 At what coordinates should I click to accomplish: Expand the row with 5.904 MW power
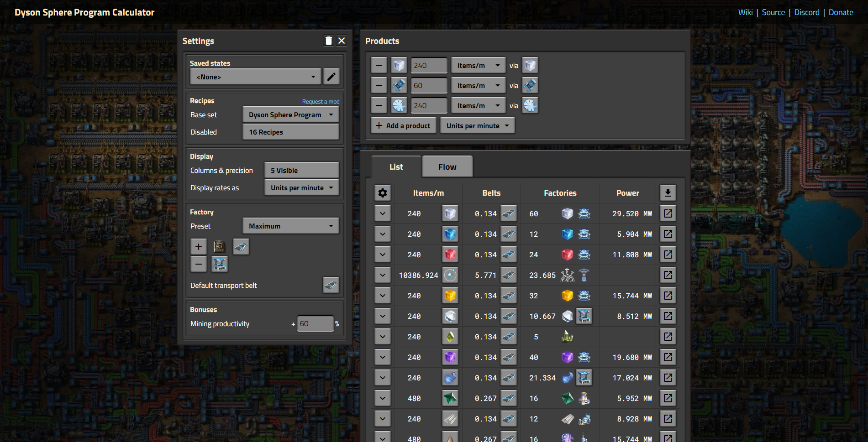383,234
